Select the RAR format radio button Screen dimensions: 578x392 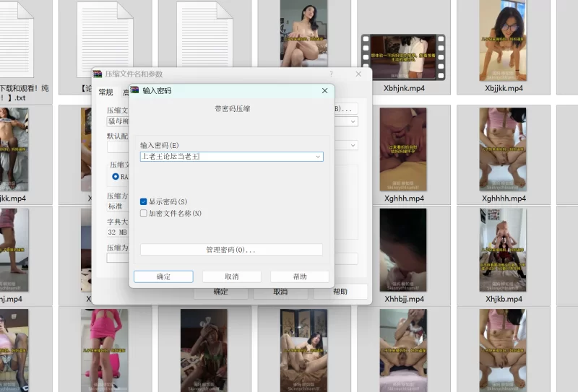116,176
